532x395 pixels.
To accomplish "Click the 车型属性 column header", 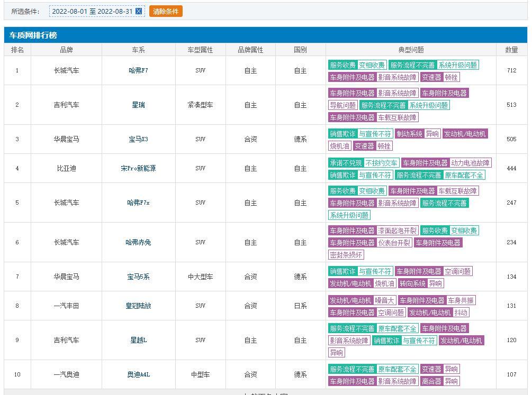I will 200,50.
